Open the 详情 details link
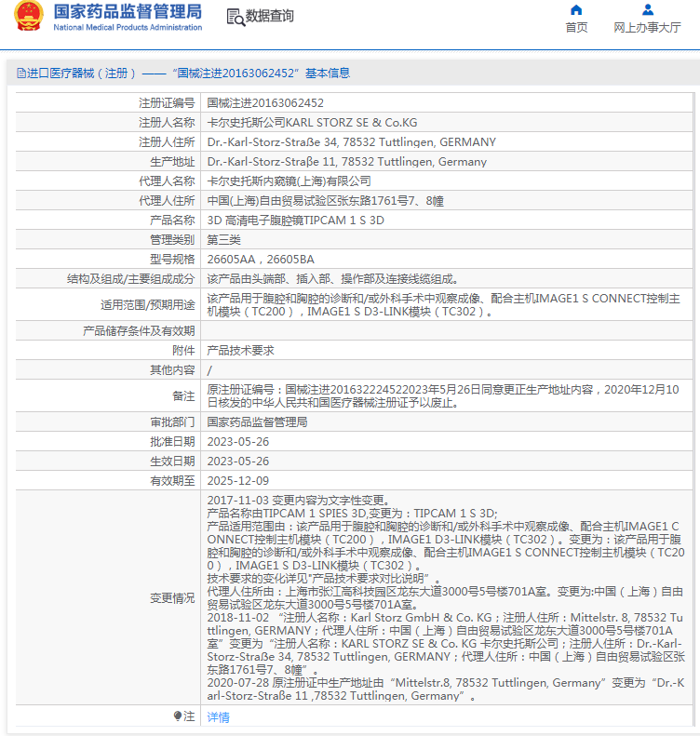Viewport: 700px width, 736px height. pos(218,717)
